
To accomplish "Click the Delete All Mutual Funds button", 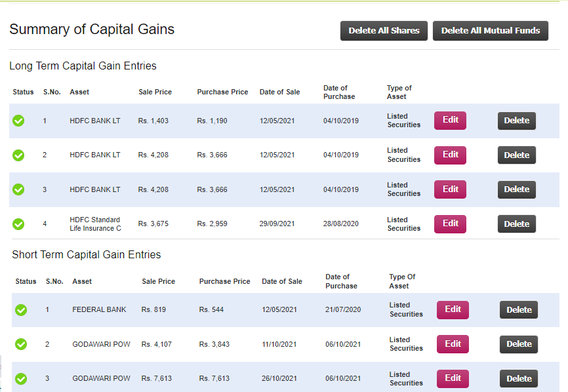I will coord(490,30).
